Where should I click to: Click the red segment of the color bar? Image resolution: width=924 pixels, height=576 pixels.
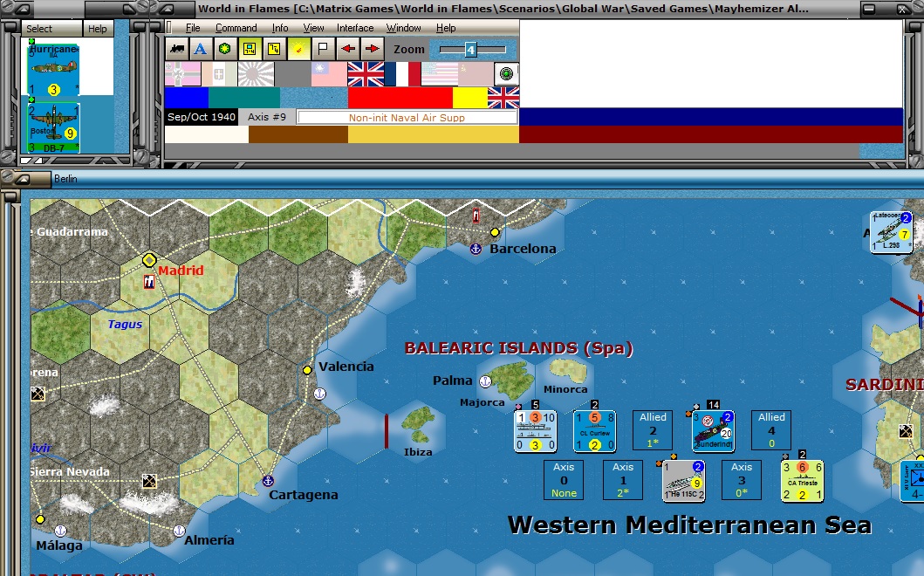click(400, 97)
